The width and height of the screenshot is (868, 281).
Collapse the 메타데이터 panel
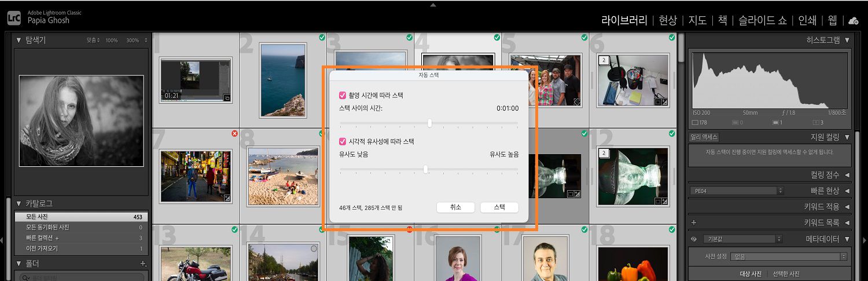(x=847, y=239)
